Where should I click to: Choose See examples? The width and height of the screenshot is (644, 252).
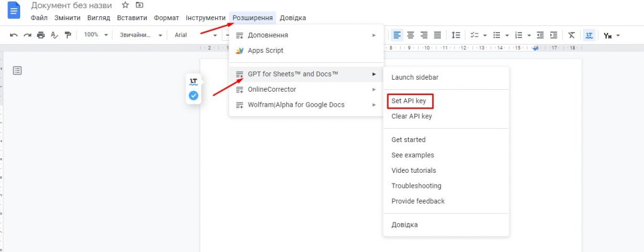click(x=446, y=156)
